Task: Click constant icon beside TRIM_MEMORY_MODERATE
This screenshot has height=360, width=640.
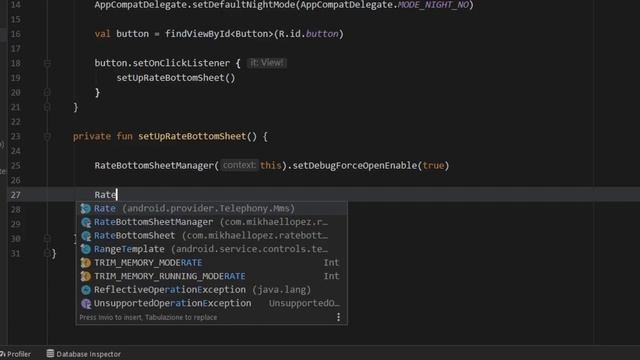Action: [85, 263]
